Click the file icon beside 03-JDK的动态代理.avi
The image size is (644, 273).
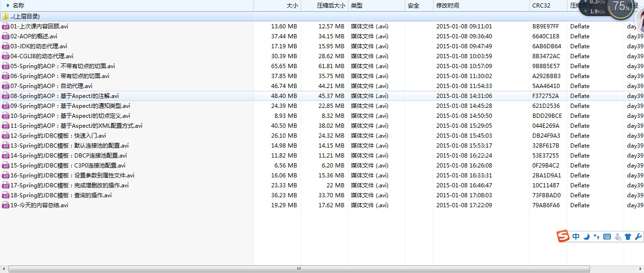(x=6, y=46)
